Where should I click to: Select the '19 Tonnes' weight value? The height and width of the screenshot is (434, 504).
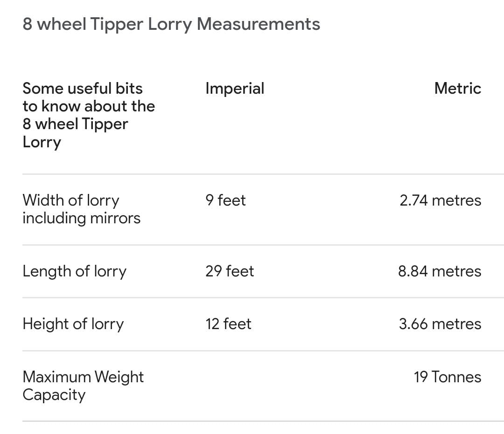point(447,377)
